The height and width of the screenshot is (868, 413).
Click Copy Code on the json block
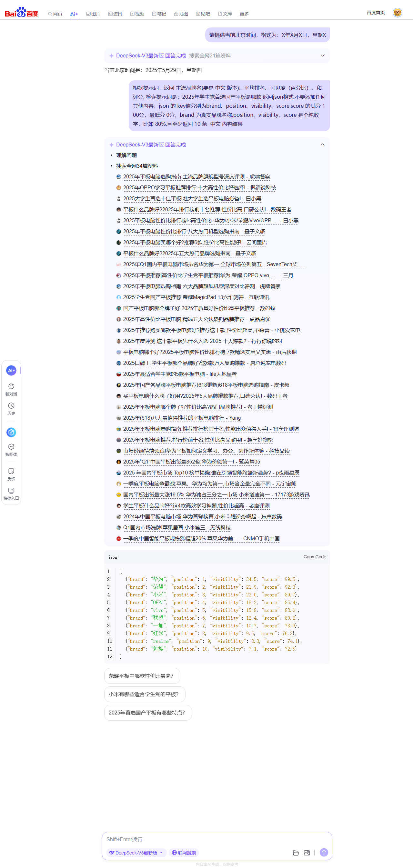[314, 557]
